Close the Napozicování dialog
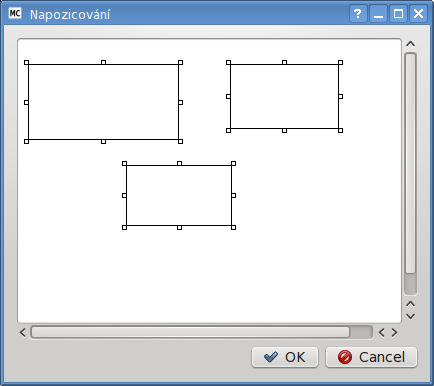Image resolution: width=434 pixels, height=386 pixels. pyautogui.click(x=418, y=14)
